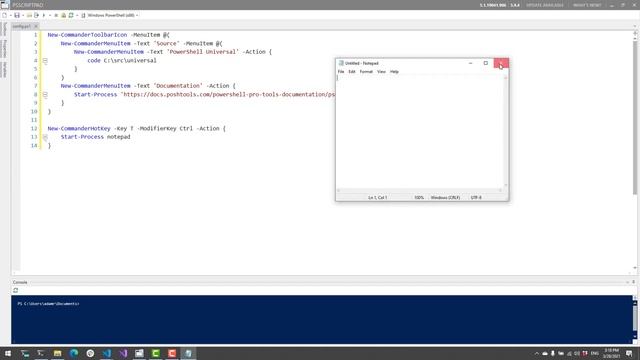Open purple Visual Studio taskbar icon

(x=123, y=353)
